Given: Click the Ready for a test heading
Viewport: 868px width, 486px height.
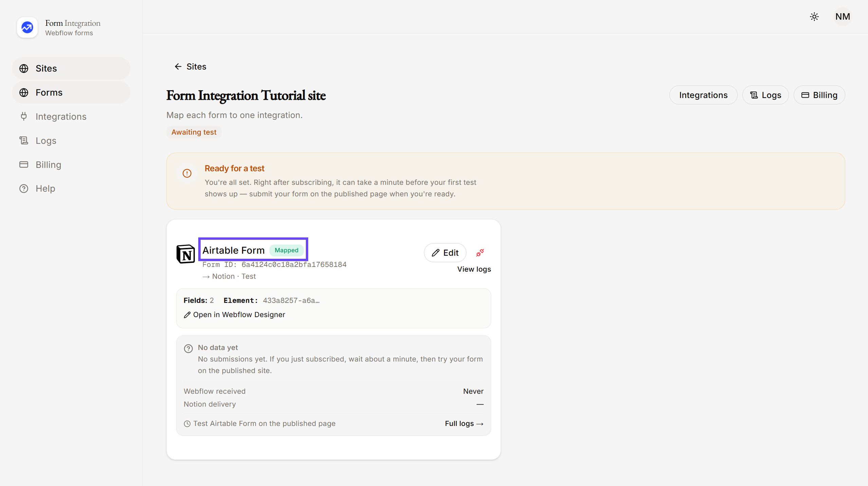Looking at the screenshot, I should coord(234,169).
